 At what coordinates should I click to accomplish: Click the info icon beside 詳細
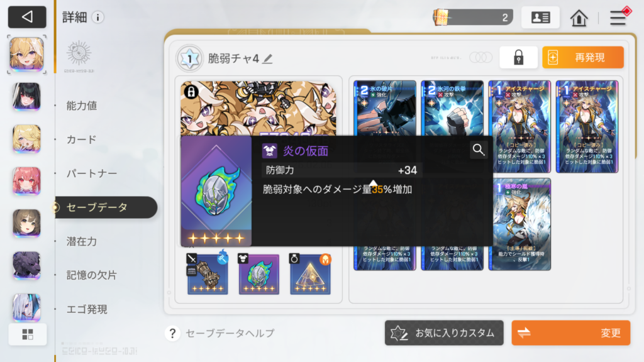(97, 17)
